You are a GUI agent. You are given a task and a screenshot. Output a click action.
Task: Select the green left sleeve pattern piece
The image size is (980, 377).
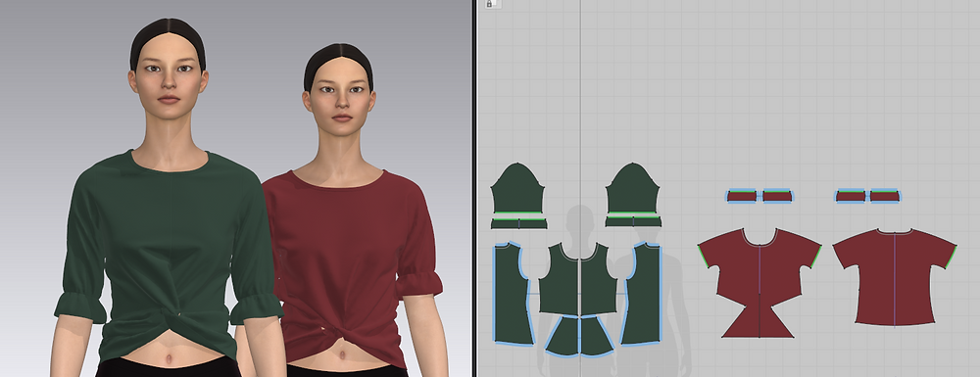pyautogui.click(x=516, y=189)
